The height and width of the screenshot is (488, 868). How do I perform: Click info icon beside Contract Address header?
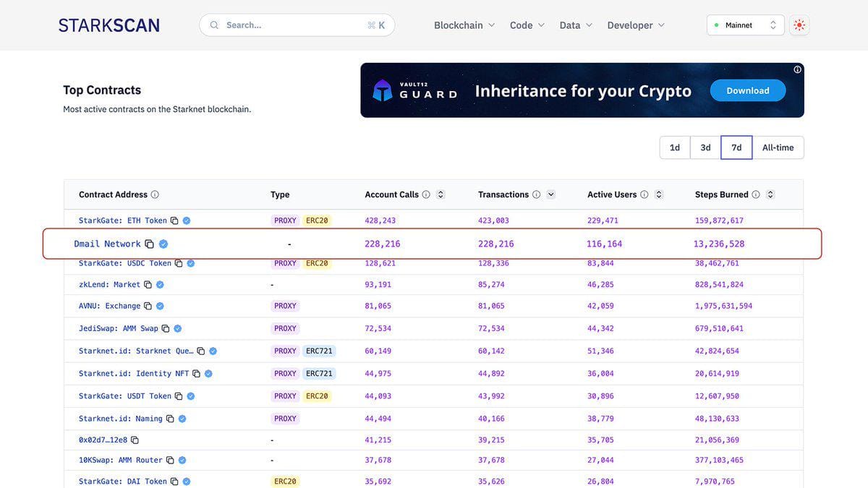click(155, 194)
